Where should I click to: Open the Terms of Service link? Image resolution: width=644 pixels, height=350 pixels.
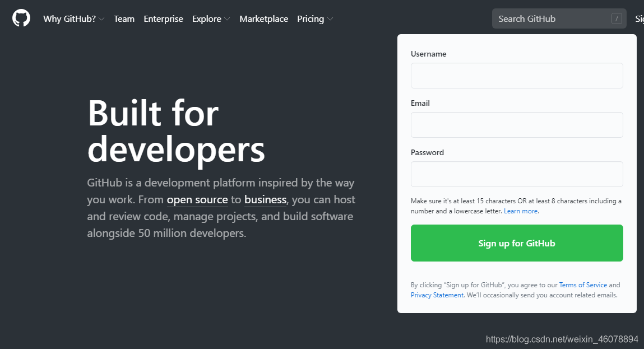[583, 284]
